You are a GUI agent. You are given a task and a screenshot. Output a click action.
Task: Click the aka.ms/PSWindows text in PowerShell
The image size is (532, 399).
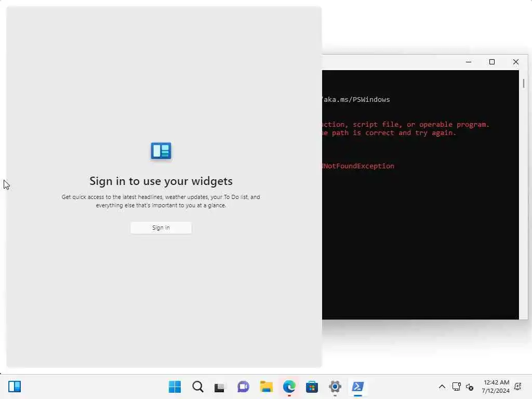pyautogui.click(x=356, y=99)
